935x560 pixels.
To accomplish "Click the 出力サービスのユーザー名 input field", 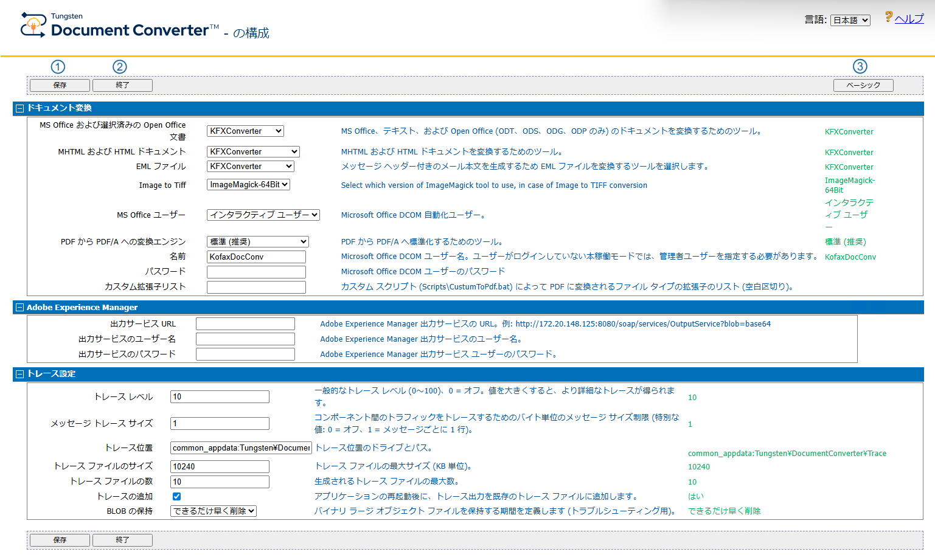I will (245, 339).
